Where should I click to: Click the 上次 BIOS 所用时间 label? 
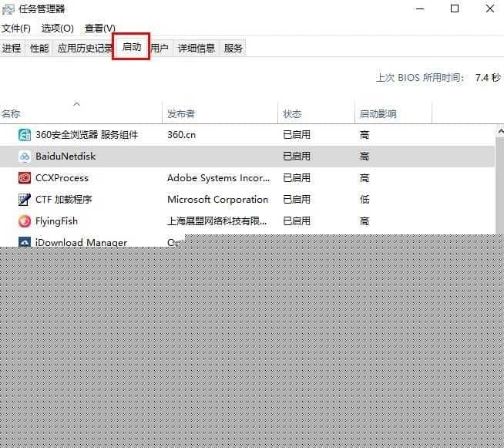tap(420, 78)
